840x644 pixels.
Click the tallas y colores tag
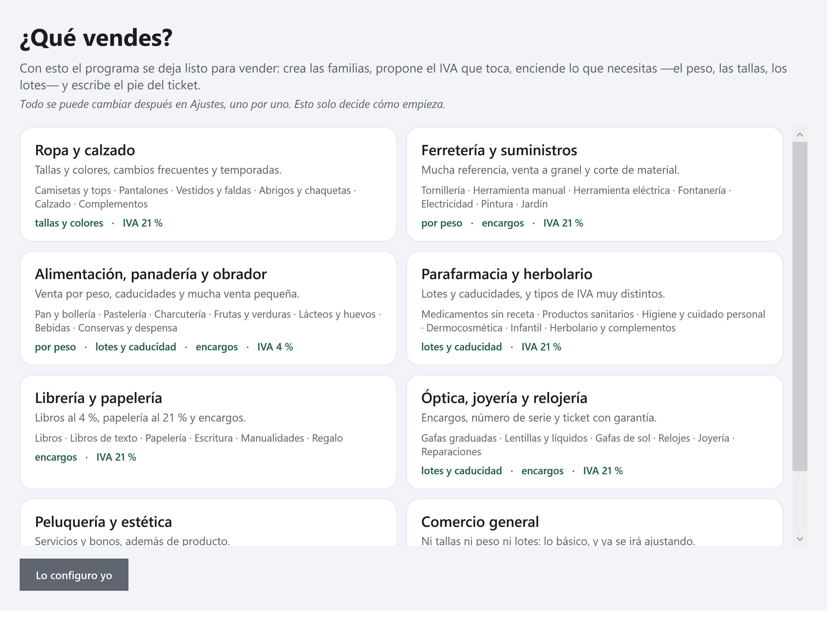click(x=69, y=223)
